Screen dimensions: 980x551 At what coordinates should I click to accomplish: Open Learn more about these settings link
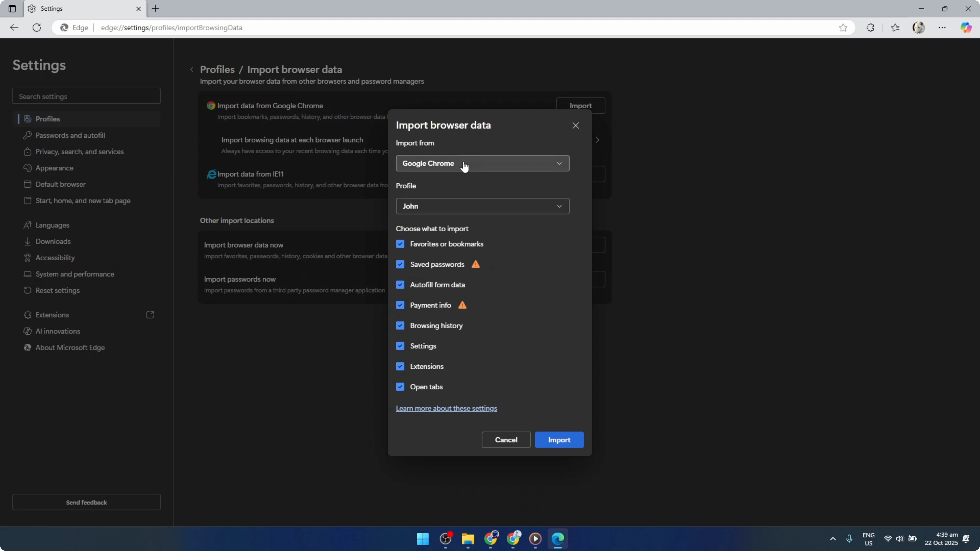coord(446,408)
